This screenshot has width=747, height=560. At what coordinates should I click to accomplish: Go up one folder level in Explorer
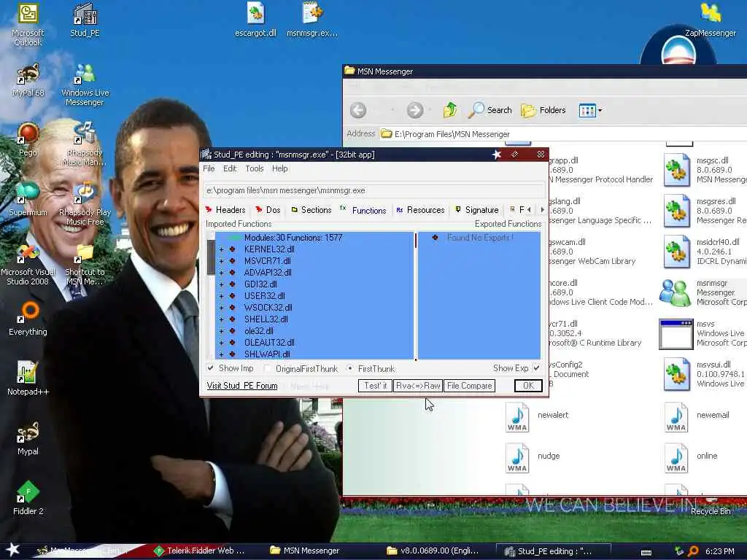(450, 110)
